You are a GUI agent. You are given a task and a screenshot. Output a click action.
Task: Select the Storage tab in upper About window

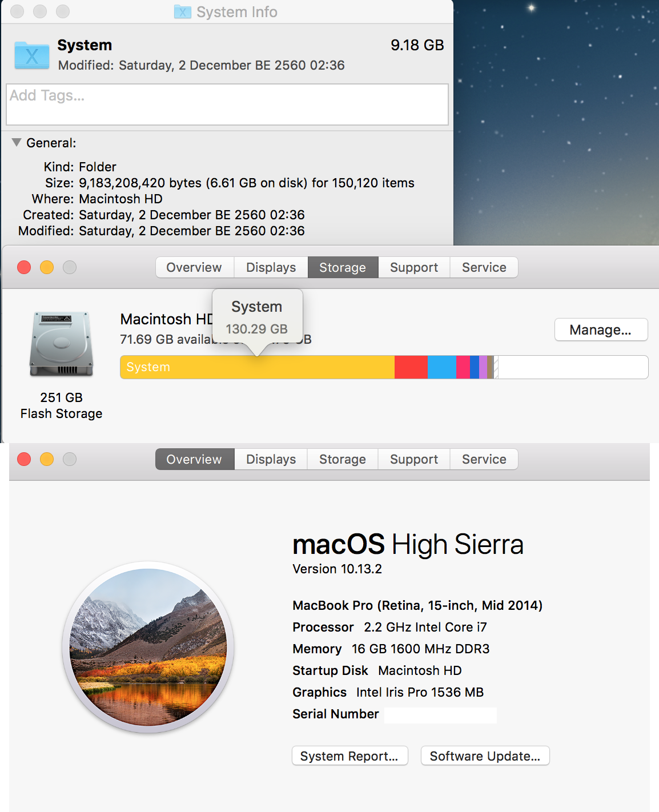(343, 267)
